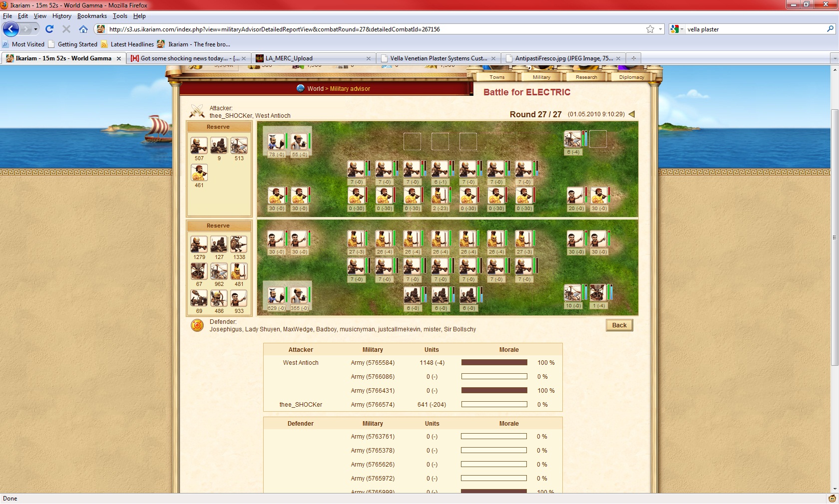Click into the URL address field
The width and height of the screenshot is (839, 504).
(375, 29)
